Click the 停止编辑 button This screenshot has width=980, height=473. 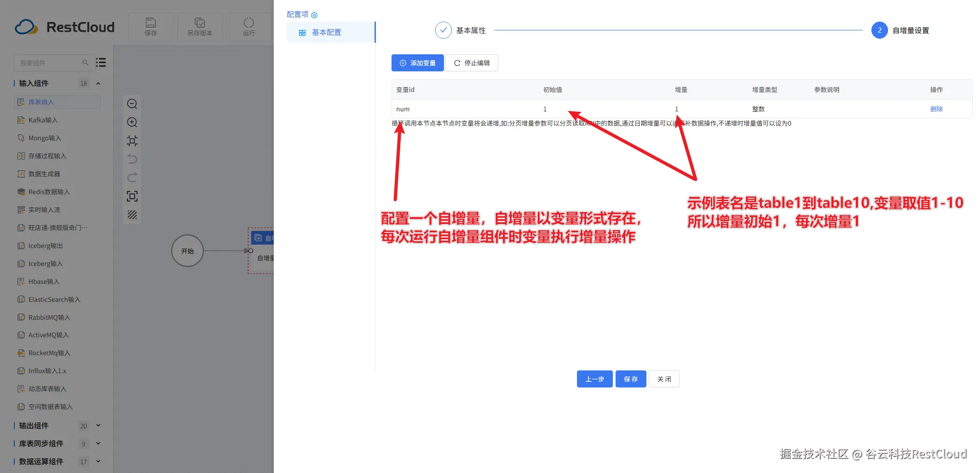(472, 63)
